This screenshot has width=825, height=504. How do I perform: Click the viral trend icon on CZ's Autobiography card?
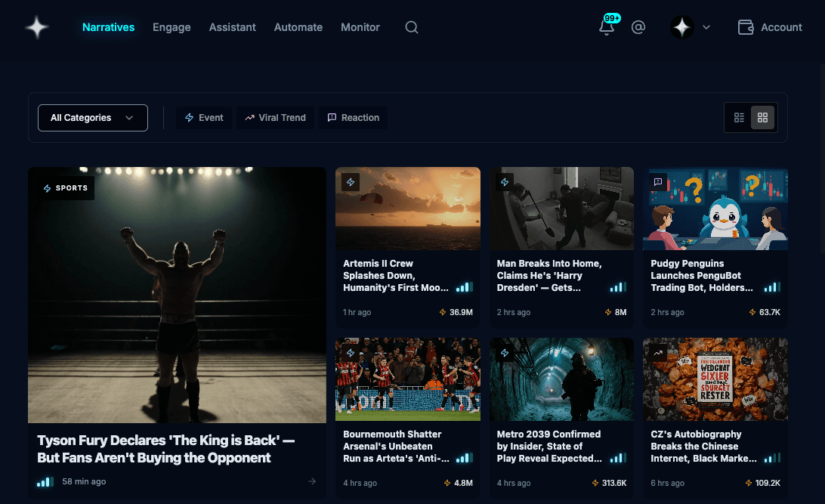(x=658, y=353)
